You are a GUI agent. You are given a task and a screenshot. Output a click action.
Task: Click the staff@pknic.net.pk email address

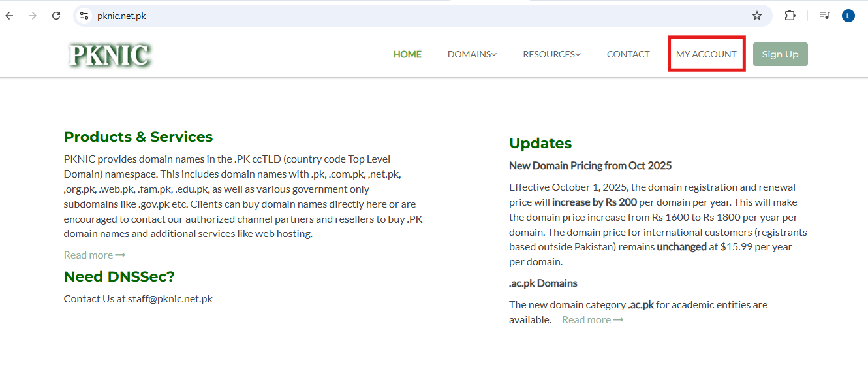pyautogui.click(x=170, y=298)
